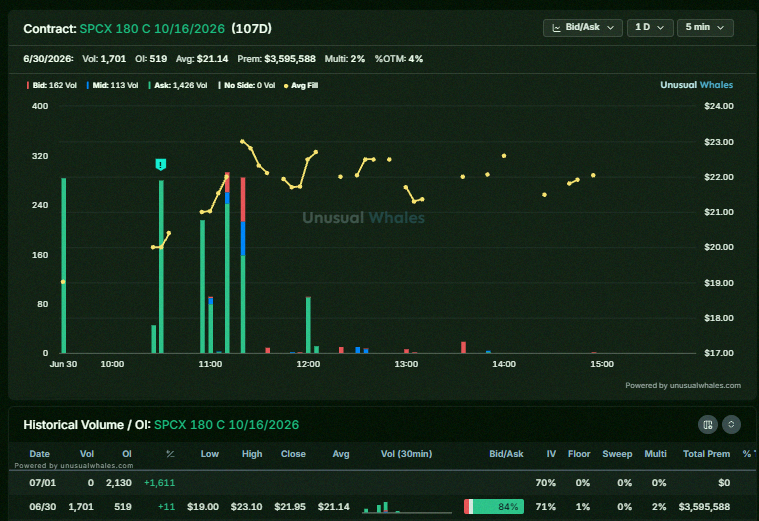Sort by the Vol column header
Viewport: 759px width, 521px height.
(x=87, y=454)
